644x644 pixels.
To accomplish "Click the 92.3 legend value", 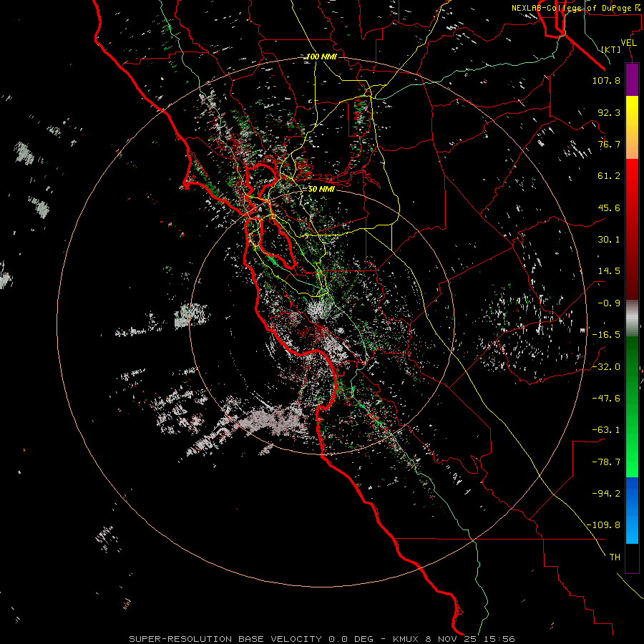I will tap(609, 112).
